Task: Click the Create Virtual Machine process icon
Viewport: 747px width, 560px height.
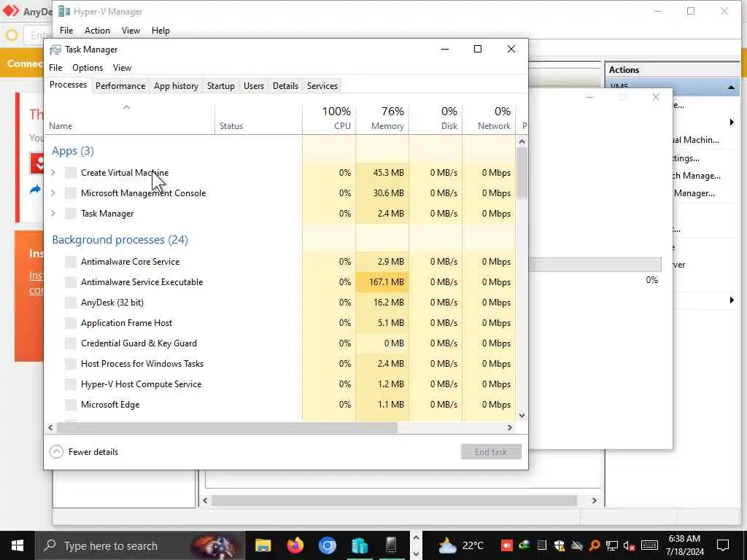Action: point(71,173)
